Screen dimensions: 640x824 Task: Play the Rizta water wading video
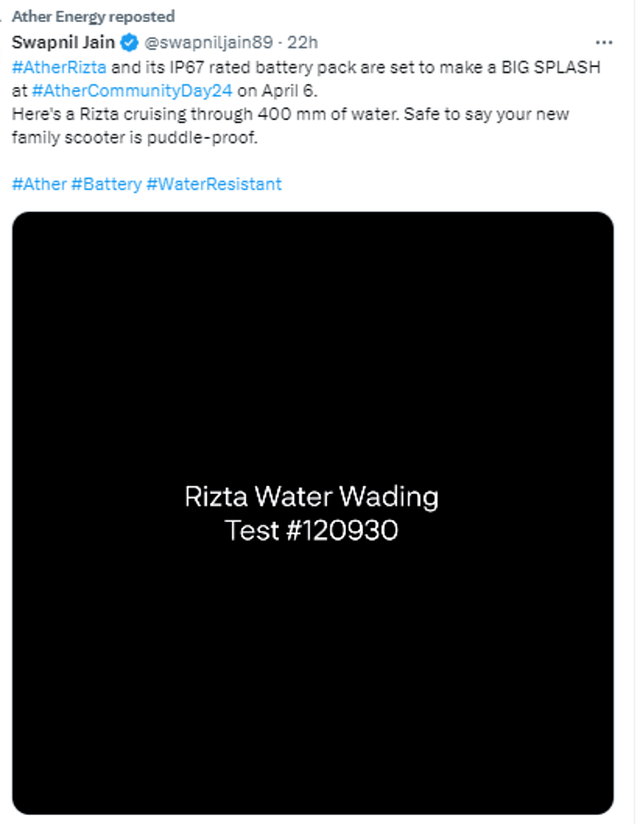tap(313, 513)
